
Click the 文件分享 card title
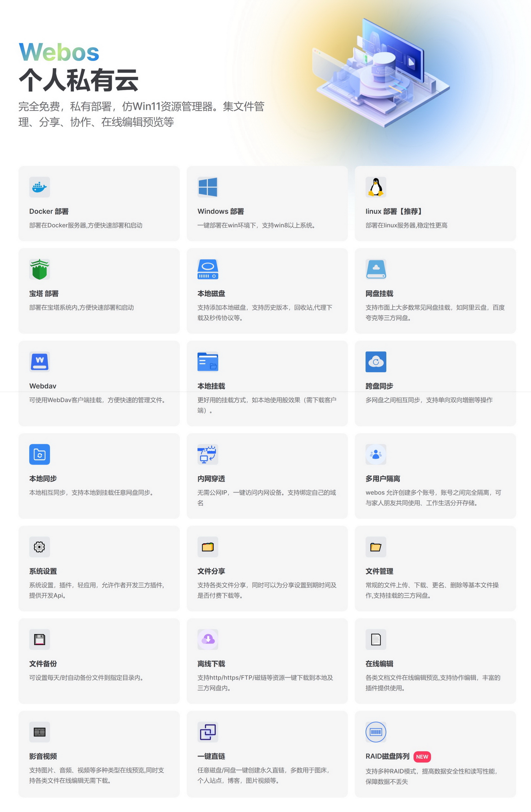[x=211, y=571]
